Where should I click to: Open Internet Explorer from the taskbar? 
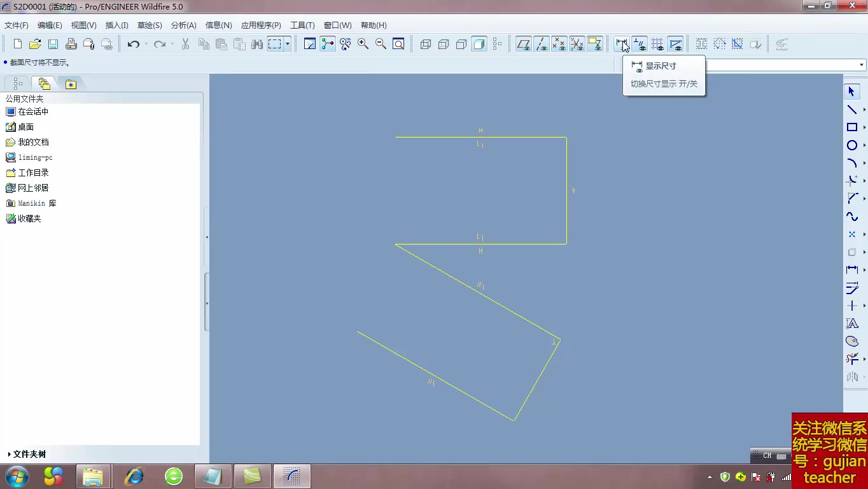(x=134, y=476)
